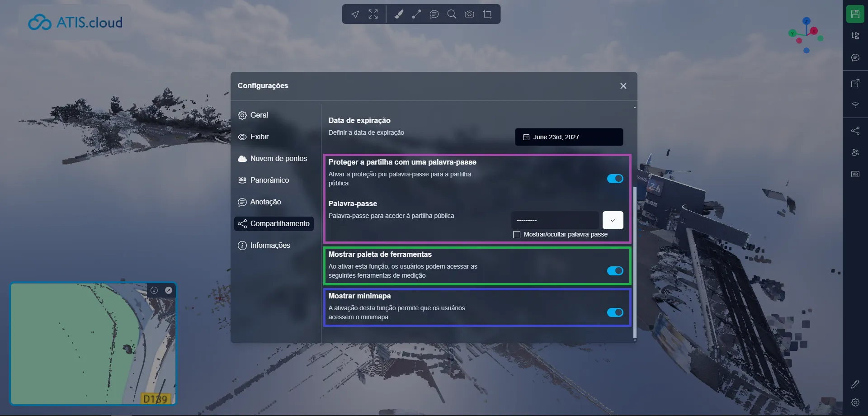868x416 pixels.
Task: Select the crop/clipping tool in toolbar
Action: (487, 14)
